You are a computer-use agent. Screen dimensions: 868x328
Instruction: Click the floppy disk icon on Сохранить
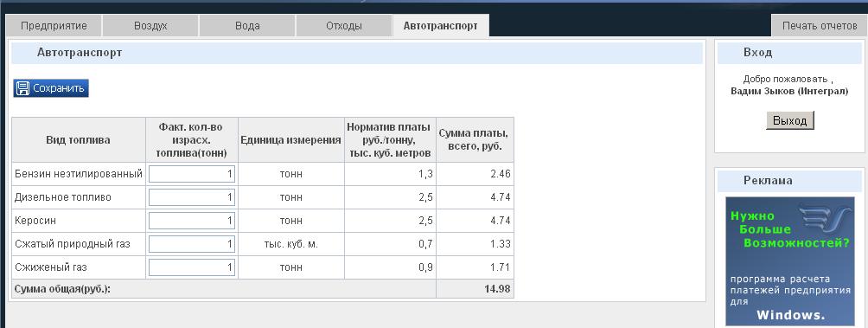(x=22, y=88)
